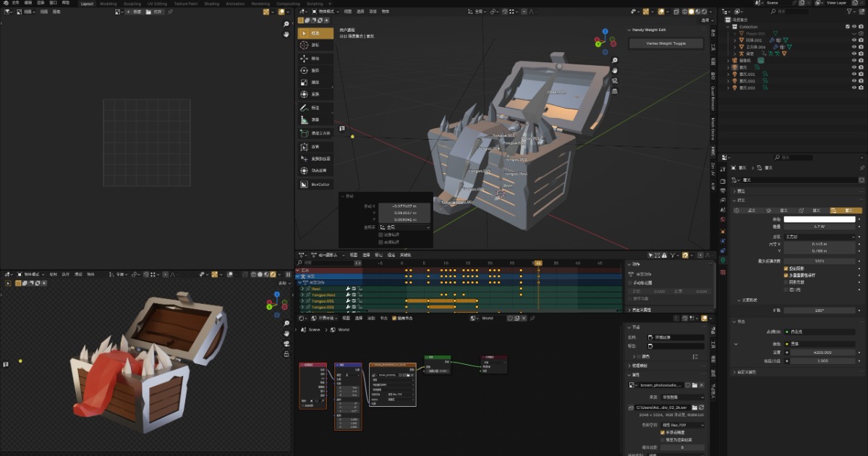The height and width of the screenshot is (456, 868).
Task: Expand the Tongue.001 channel in dope sheet
Action: tap(302, 301)
